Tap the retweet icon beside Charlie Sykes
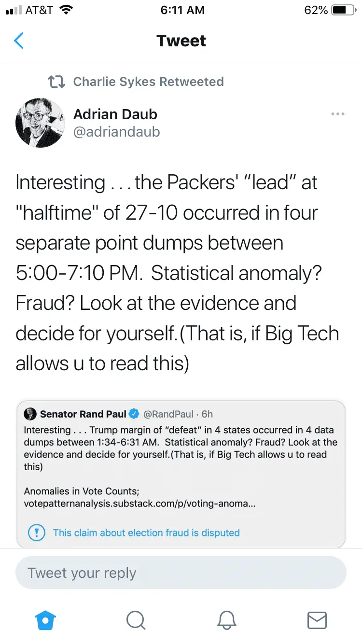This screenshot has width=362, height=644. [x=56, y=82]
